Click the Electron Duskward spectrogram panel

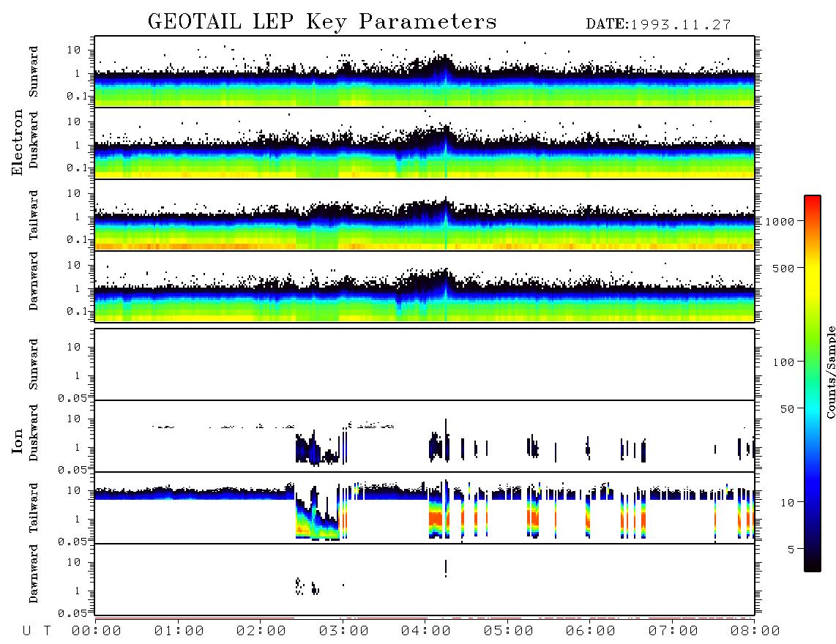tap(425, 143)
